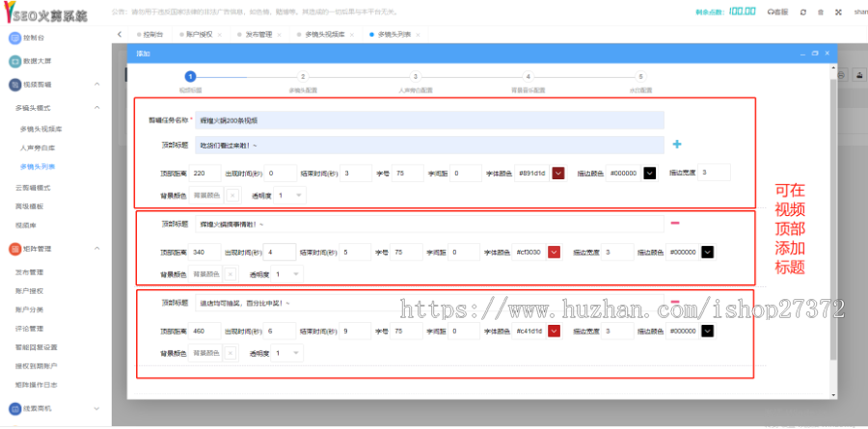The width and height of the screenshot is (868, 429).
Task: Click the dialog's vertical scrollbar
Action: tap(833, 221)
